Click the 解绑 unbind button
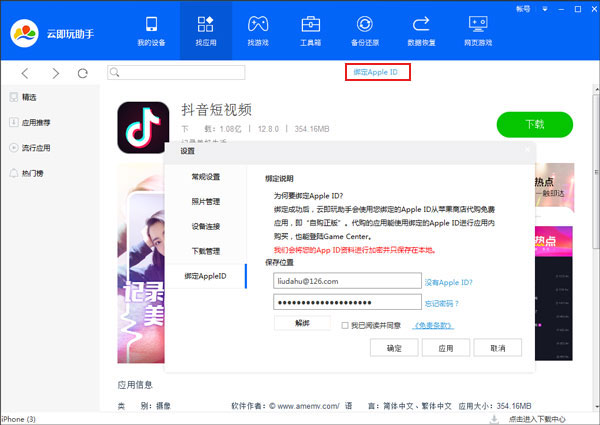The height and width of the screenshot is (425, 600). click(x=302, y=323)
